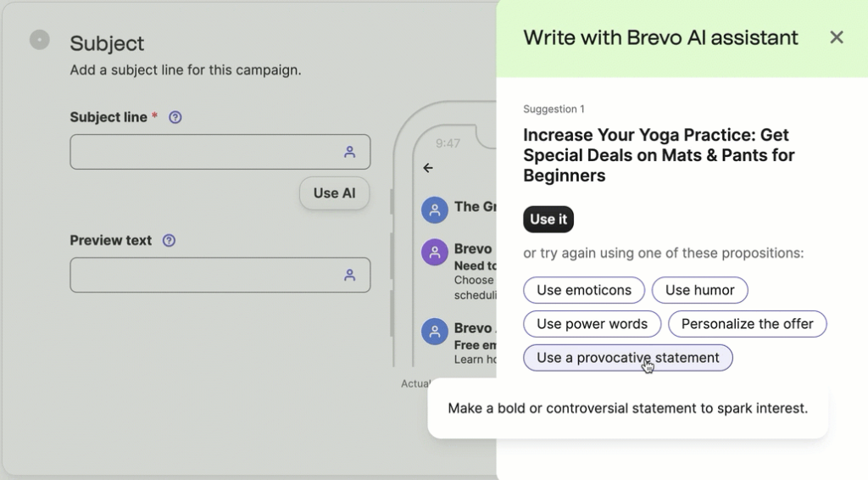Image resolution: width=868 pixels, height=480 pixels.
Task: Select 'or try again using one of these propositions:' text
Action: pyautogui.click(x=663, y=253)
